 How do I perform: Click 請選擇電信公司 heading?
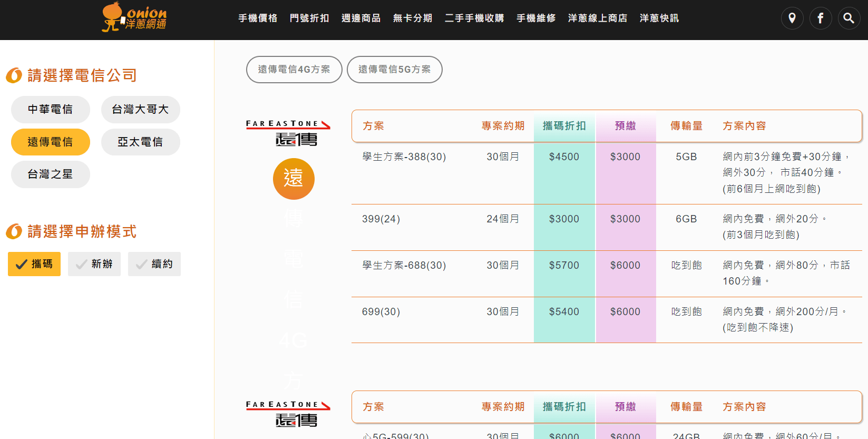[82, 76]
